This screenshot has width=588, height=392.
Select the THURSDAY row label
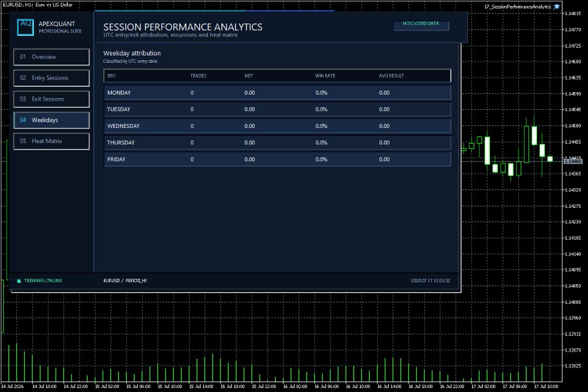click(x=121, y=142)
